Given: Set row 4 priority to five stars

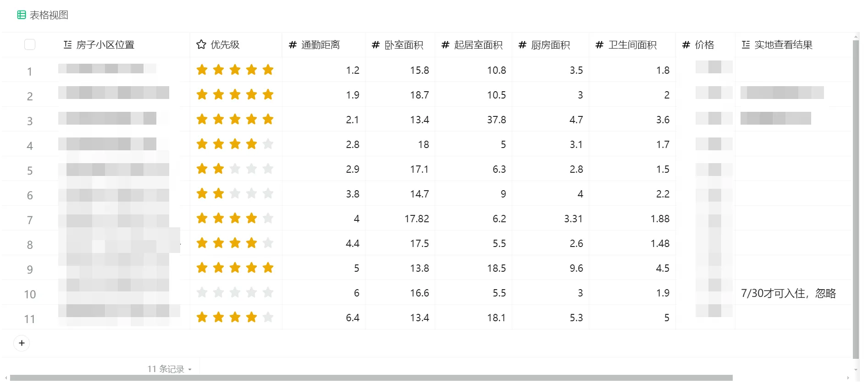Looking at the screenshot, I should [x=268, y=144].
